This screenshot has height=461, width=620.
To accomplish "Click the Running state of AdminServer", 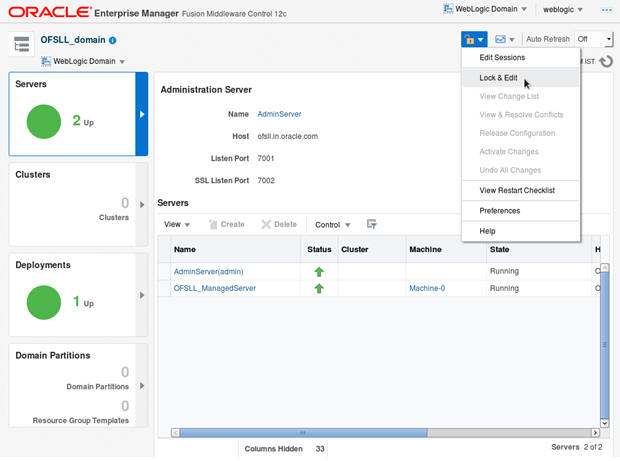I will click(x=504, y=271).
